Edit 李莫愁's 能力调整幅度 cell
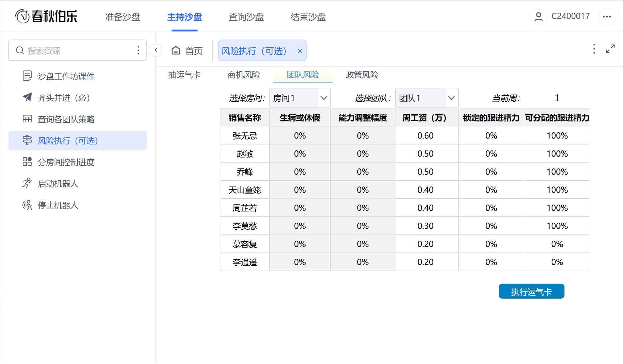This screenshot has width=623, height=364. 363,226
